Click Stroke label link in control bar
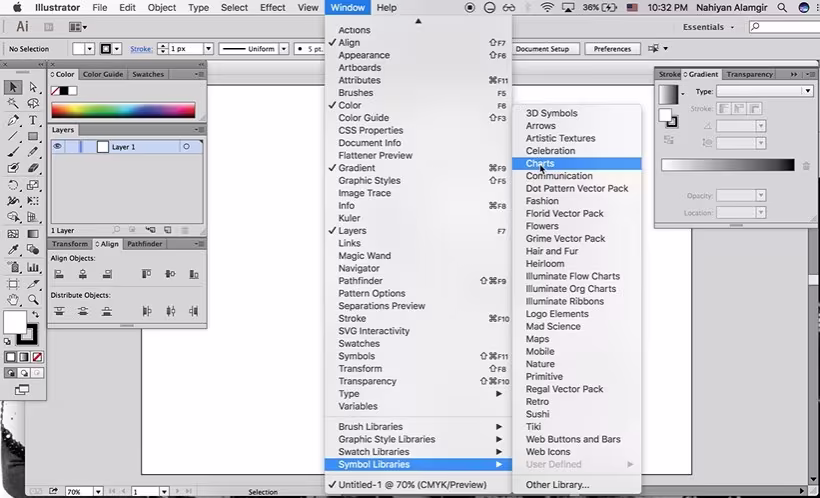Viewport: 820px width, 498px height. pos(141,49)
